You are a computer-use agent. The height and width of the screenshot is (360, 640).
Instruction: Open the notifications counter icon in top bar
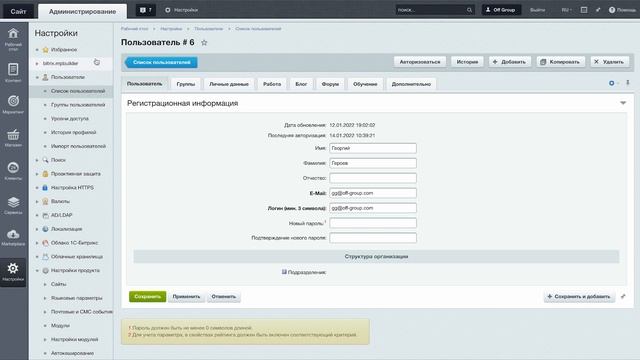145,10
